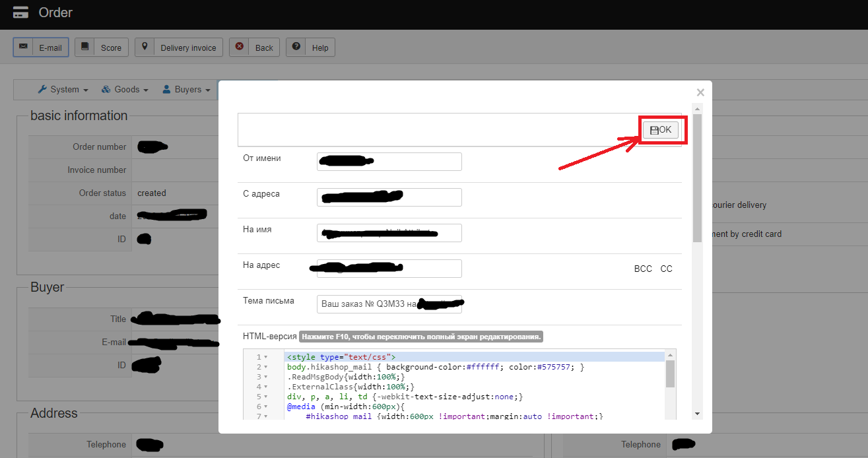Click the map pin Delivery invoice icon

point(145,47)
